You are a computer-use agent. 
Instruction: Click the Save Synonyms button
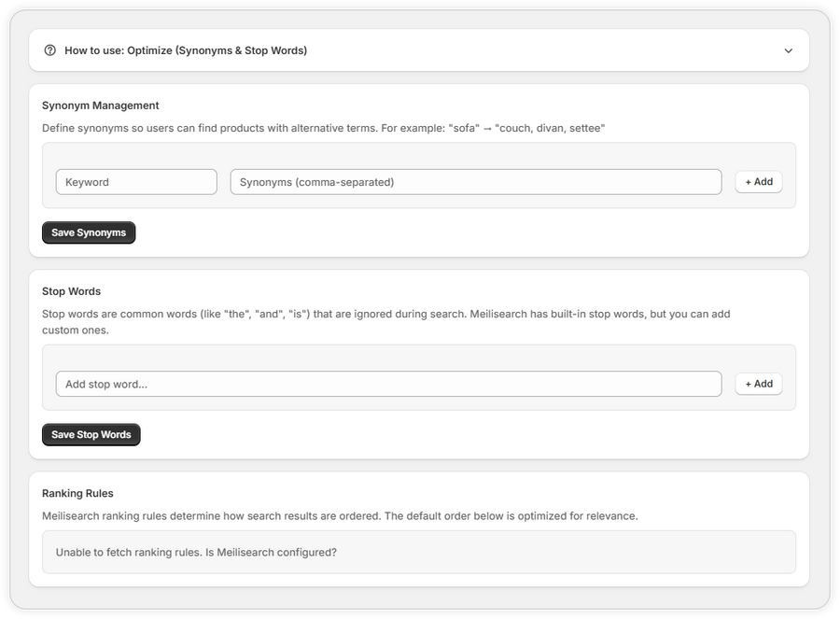[89, 232]
